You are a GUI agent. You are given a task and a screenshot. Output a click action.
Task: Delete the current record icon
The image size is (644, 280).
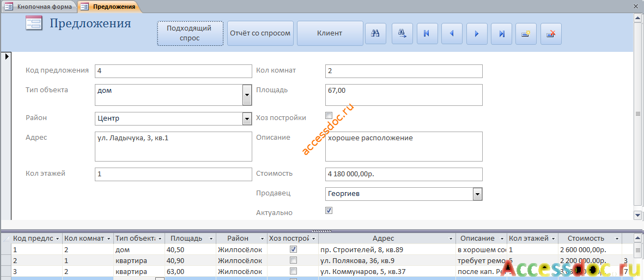click(551, 34)
